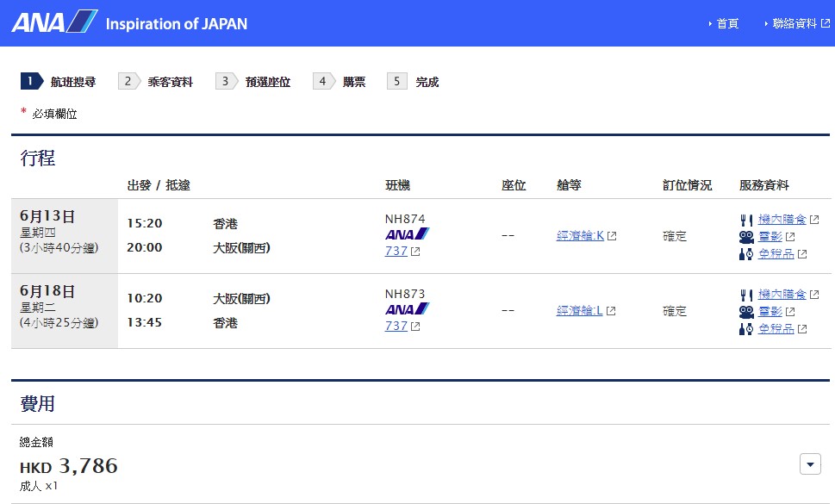The height and width of the screenshot is (504, 835).
Task: Click 確定 status in NH873 row
Action: (675, 311)
